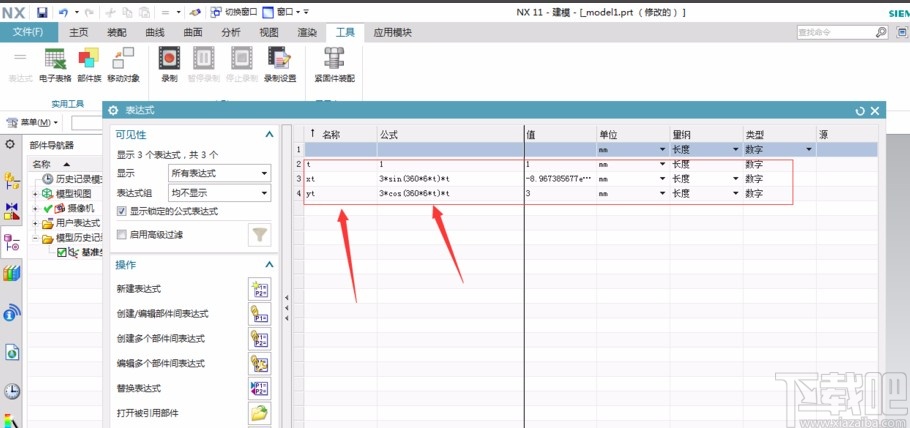Enable 启用高级过滤 checkbox
Viewport: 910px width, 428px height.
tap(121, 235)
